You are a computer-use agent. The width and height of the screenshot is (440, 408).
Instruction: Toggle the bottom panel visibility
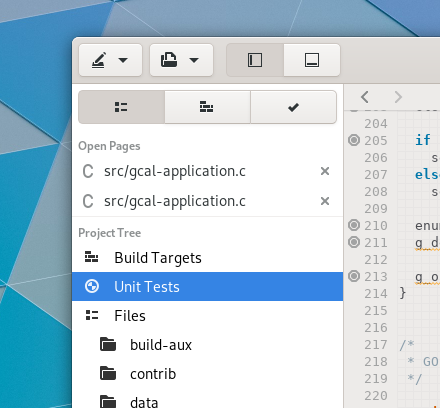click(x=312, y=60)
